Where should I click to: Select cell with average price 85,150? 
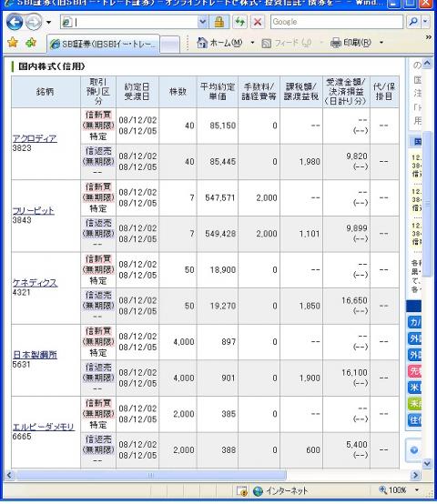click(218, 126)
